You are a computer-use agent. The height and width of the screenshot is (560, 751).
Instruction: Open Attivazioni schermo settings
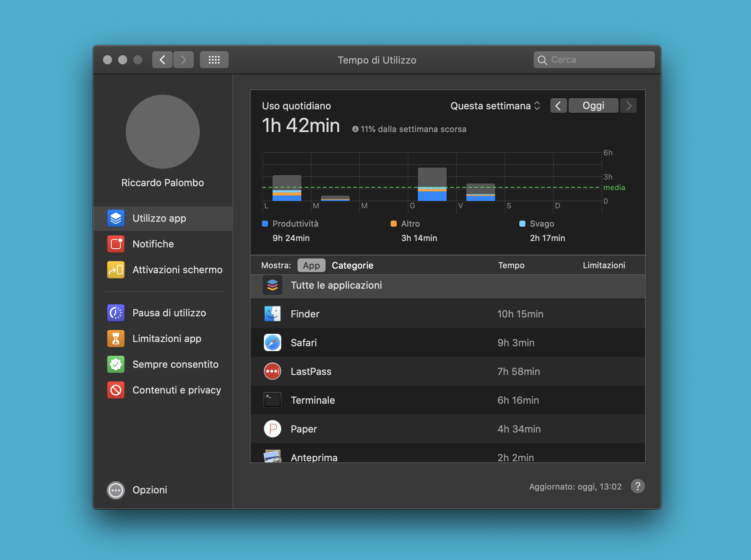coord(177,270)
